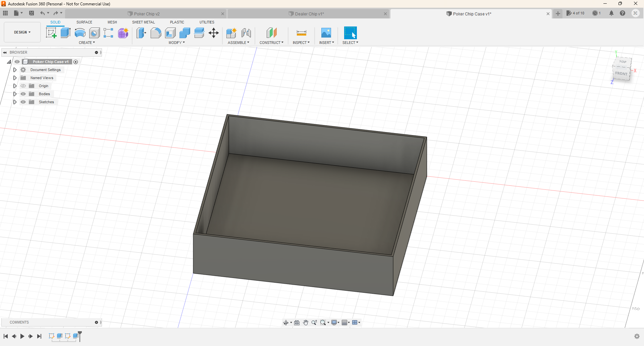The image size is (644, 346).
Task: Hide the Bodies folder
Action: click(23, 94)
